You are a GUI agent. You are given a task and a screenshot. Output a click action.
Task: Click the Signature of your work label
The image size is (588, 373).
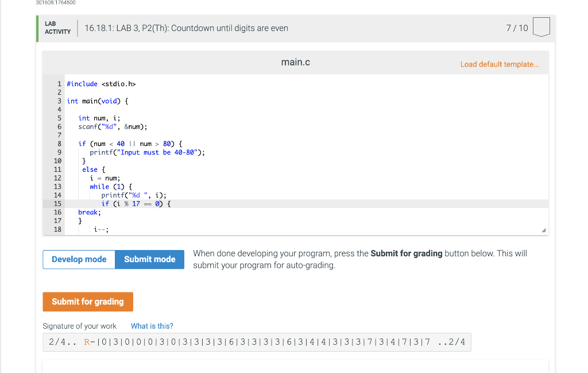click(79, 326)
